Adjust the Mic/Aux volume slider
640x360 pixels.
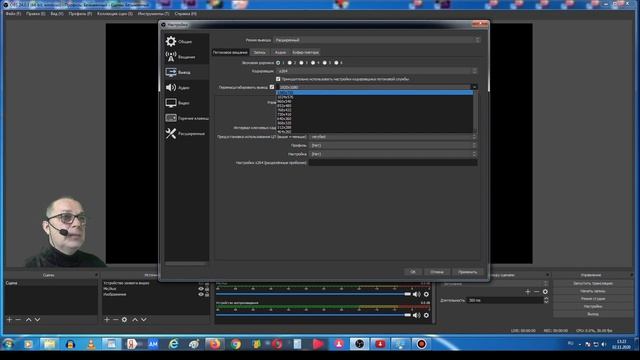click(313, 294)
